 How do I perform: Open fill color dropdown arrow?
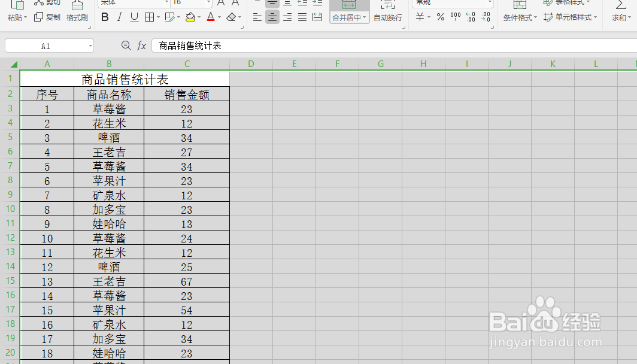tap(199, 17)
